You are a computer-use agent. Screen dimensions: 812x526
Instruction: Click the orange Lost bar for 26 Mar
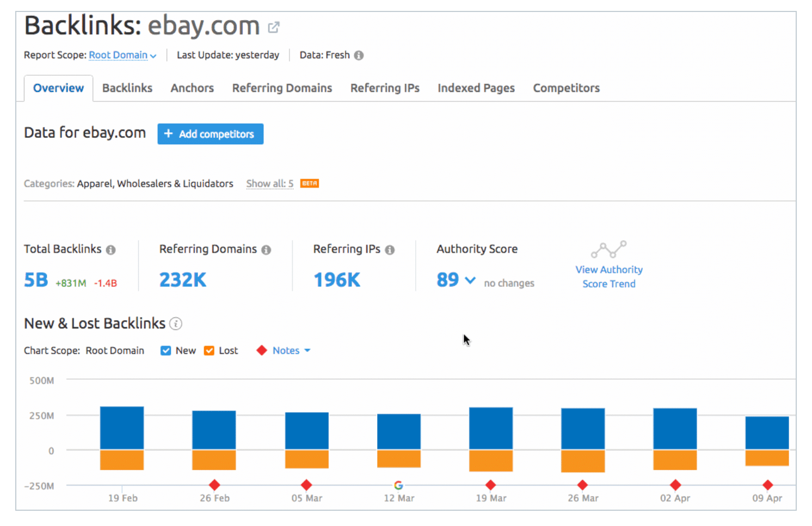tap(583, 461)
